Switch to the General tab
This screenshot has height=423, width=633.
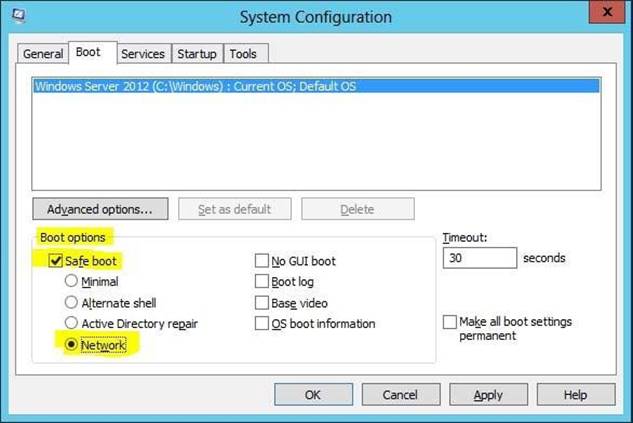(43, 54)
